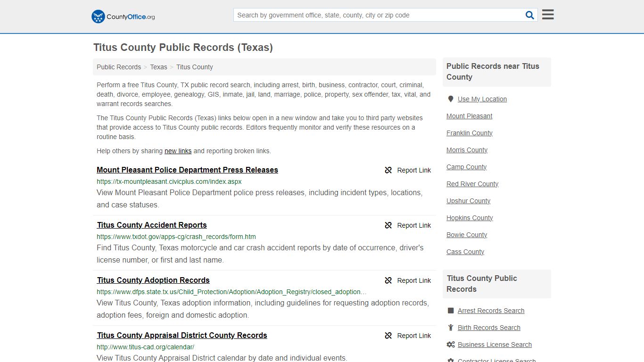Viewport: 644px width, 362px height.
Task: Open the dfps.state.tx.us adoption URL
Action: 231,292
